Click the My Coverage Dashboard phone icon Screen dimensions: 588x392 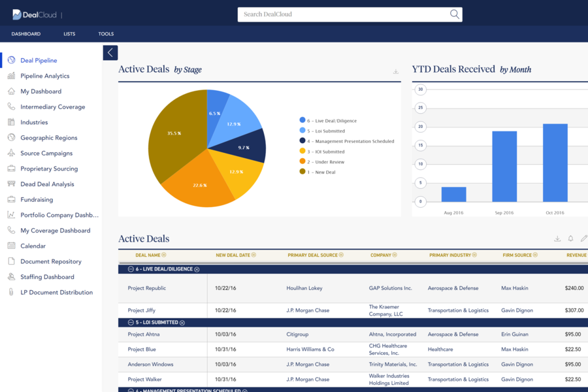(11, 231)
